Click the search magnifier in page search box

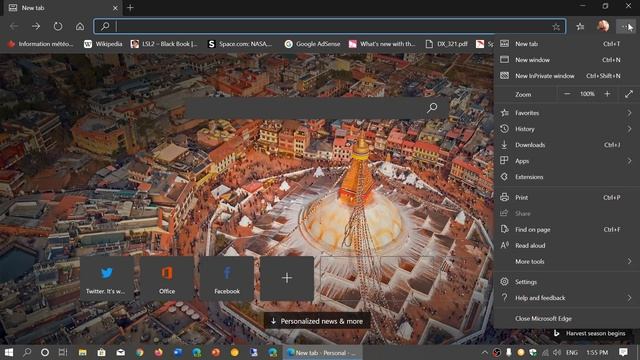coord(432,108)
